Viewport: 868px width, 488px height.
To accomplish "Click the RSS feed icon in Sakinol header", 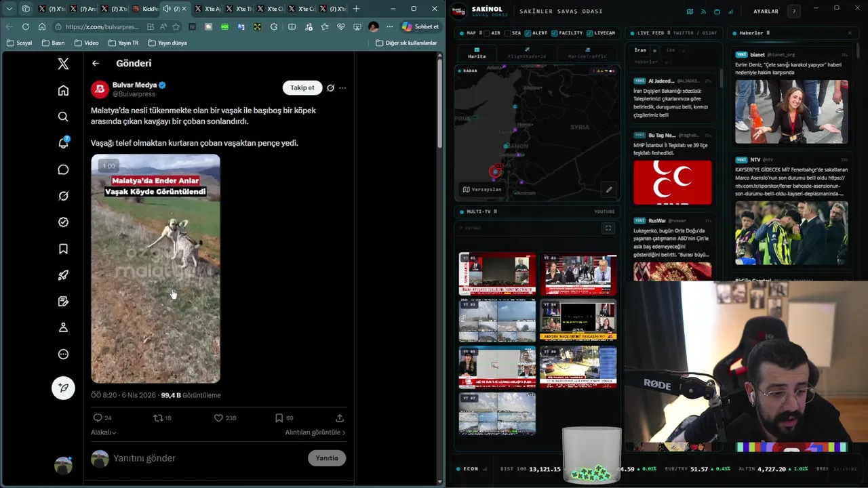I will [703, 12].
